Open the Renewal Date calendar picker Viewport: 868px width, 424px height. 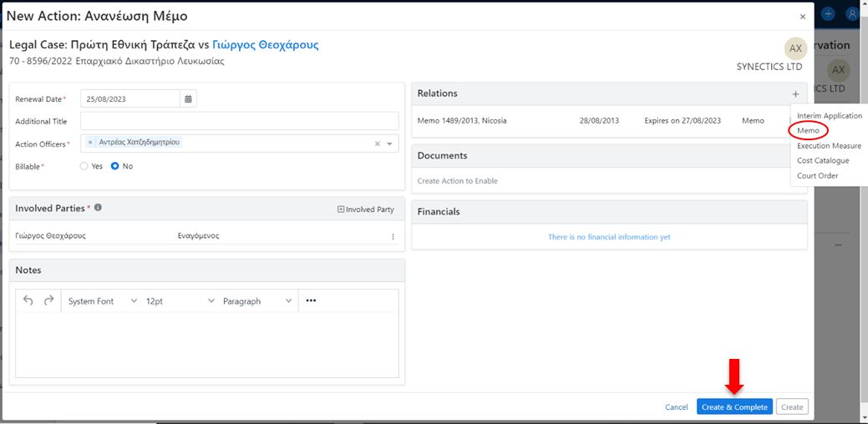(189, 98)
